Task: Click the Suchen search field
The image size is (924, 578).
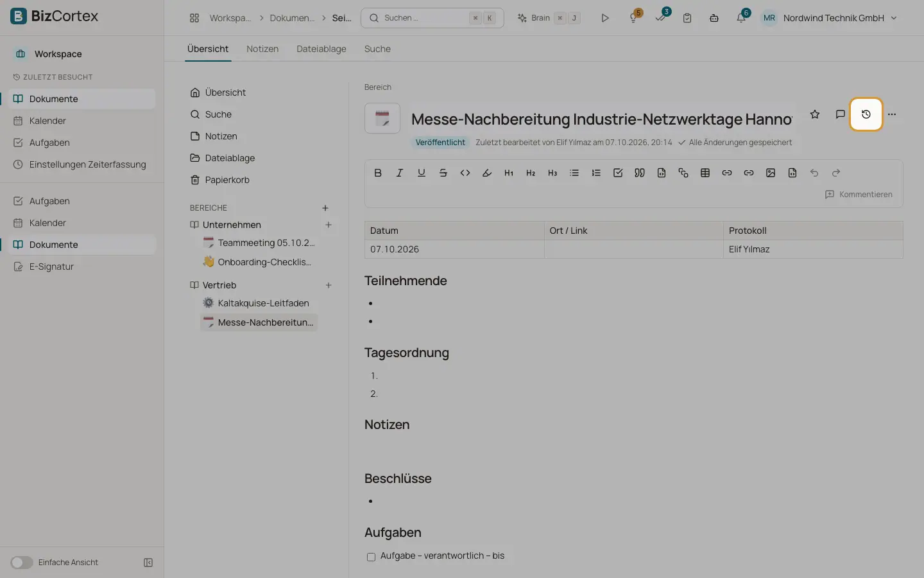Action: (432, 18)
